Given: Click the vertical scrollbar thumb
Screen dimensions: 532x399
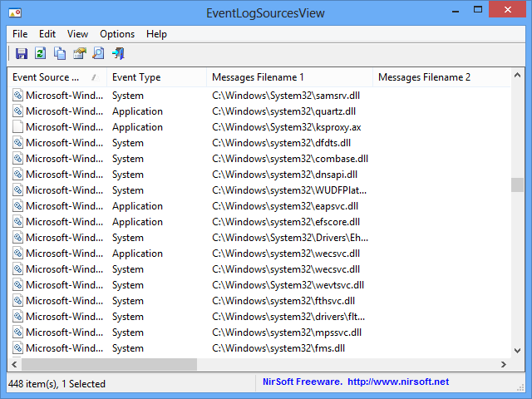Looking at the screenshot, I should [517, 185].
